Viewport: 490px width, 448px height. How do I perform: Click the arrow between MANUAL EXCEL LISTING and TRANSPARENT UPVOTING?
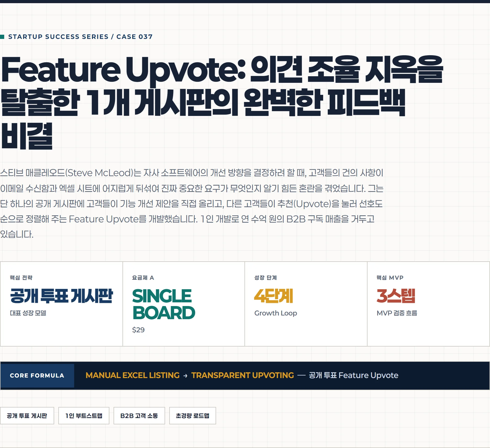click(x=185, y=376)
